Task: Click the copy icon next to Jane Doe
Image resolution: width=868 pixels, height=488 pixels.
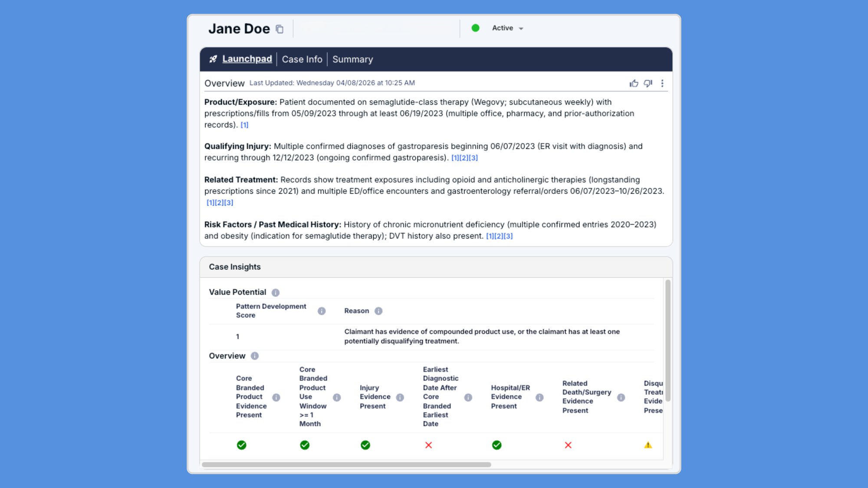Action: (279, 29)
